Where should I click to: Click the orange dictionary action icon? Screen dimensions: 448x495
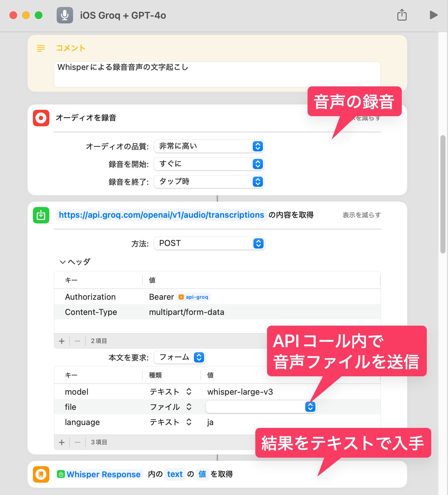(41, 474)
